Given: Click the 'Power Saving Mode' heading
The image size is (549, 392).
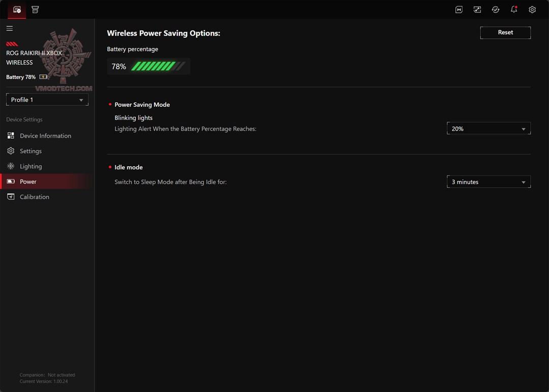Looking at the screenshot, I should tap(142, 104).
